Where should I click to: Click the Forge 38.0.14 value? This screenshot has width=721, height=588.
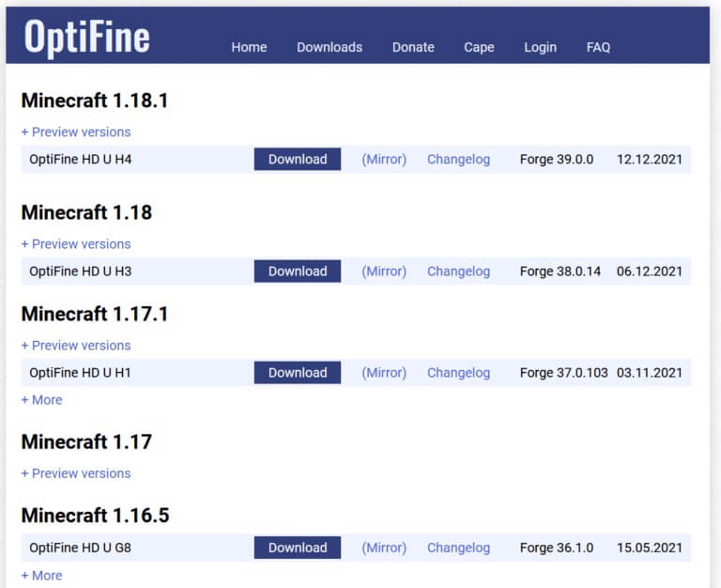point(560,271)
